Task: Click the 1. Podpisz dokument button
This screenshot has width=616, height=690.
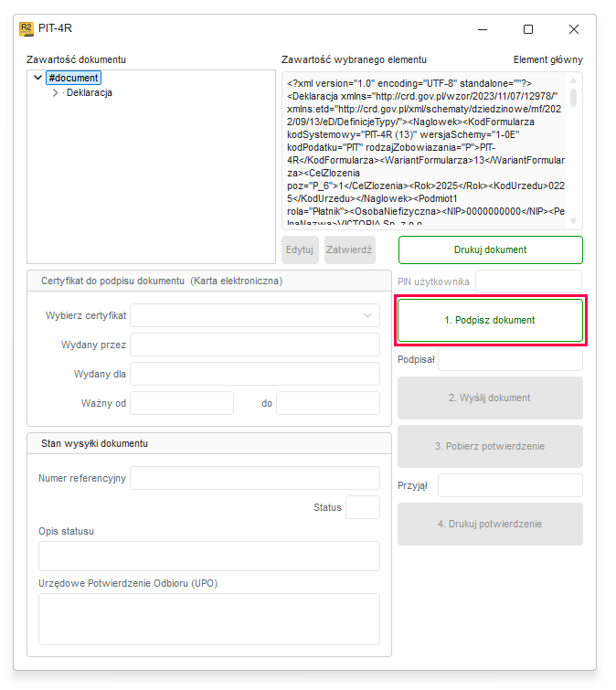Action: pyautogui.click(x=491, y=321)
